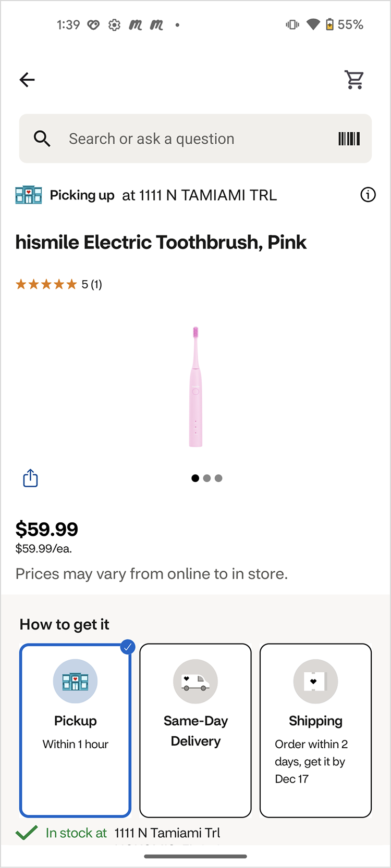The height and width of the screenshot is (868, 391).
Task: Tap the back arrow icon
Action: click(27, 80)
